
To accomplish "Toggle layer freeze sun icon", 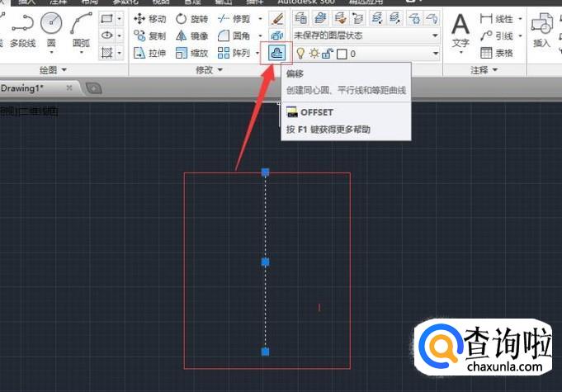I will [x=314, y=54].
